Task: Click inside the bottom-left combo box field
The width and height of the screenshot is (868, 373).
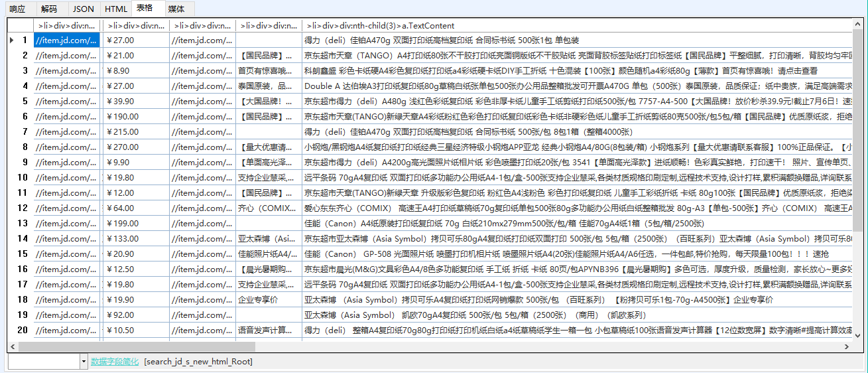Action: click(44, 362)
